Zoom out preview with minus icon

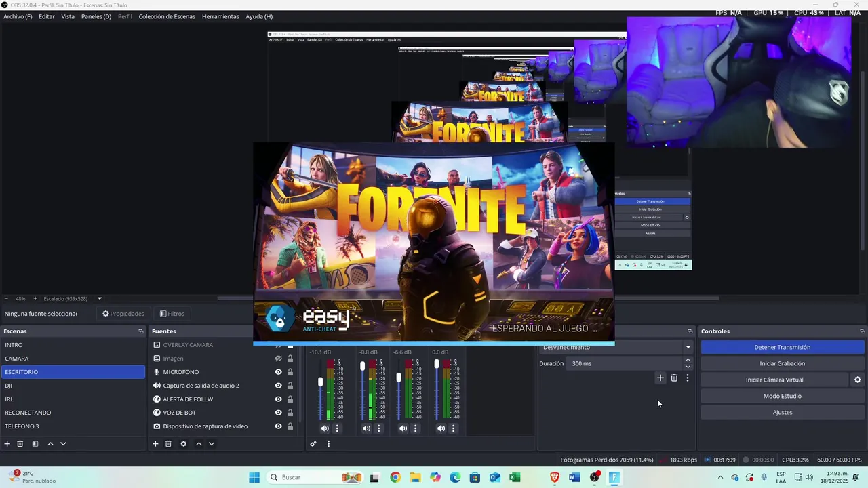click(x=6, y=298)
